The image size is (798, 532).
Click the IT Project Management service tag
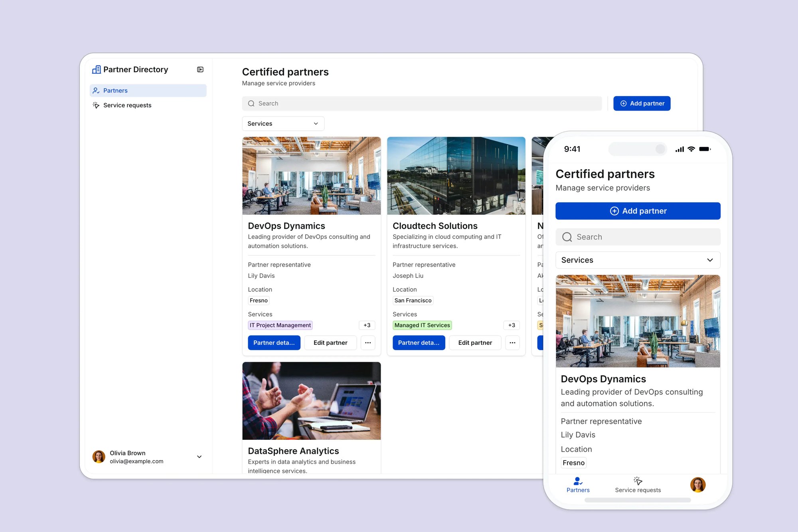pos(280,325)
